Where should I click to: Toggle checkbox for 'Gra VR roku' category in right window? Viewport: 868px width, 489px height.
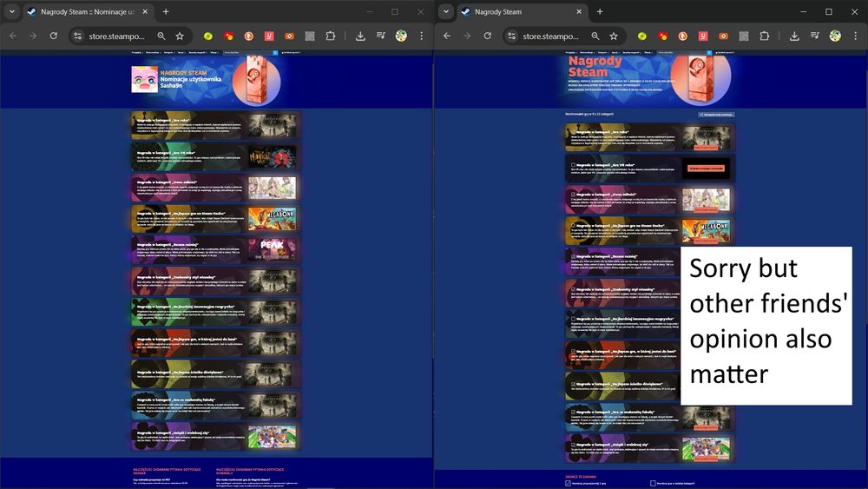573,165
